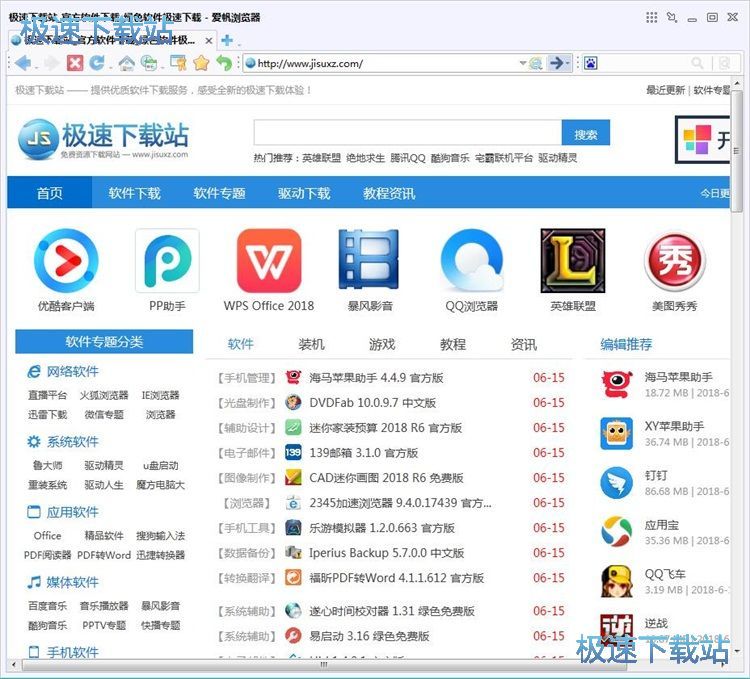Open 139邮箱 3.1.0 官方版 entry
Image resolution: width=750 pixels, height=679 pixels.
[x=364, y=452]
